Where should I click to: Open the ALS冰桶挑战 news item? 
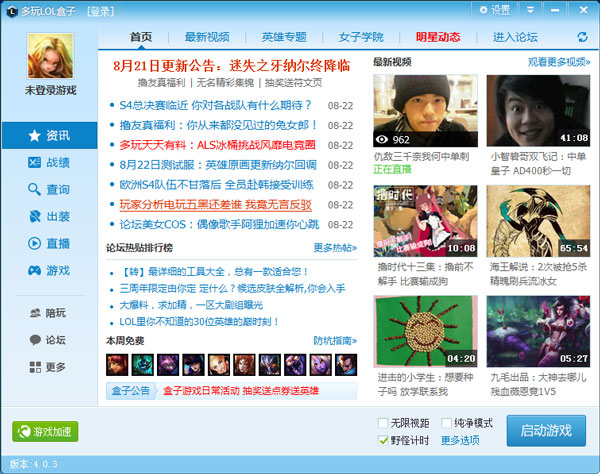(x=217, y=145)
